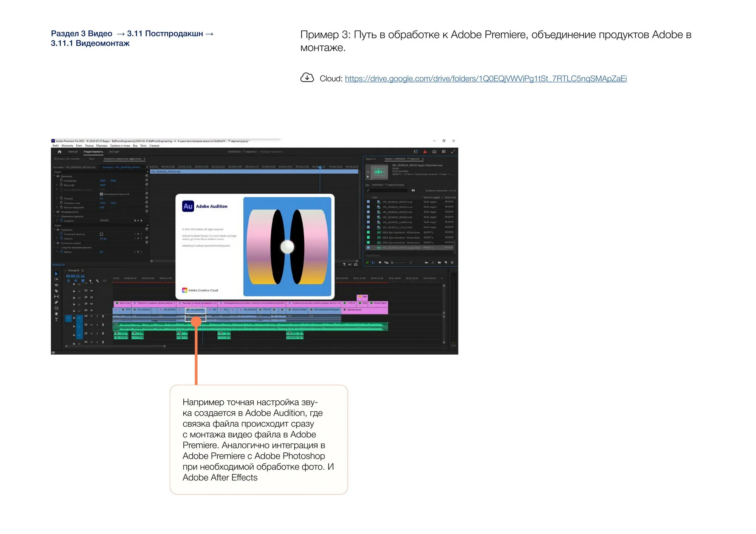The width and height of the screenshot is (756, 534).
Task: Click the Find magnifier icon at Project panel bottom
Action: 433,262
